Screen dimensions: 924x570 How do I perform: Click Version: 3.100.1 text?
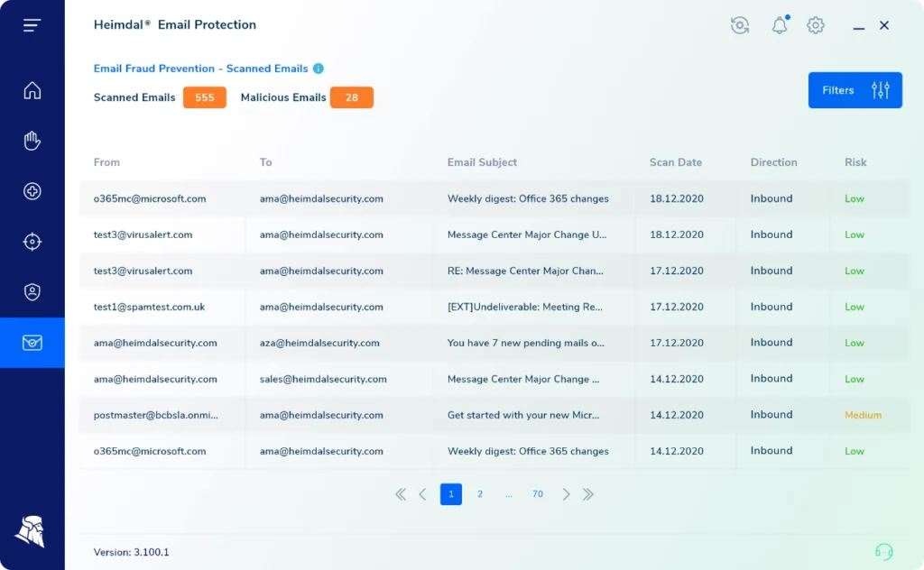pos(132,552)
